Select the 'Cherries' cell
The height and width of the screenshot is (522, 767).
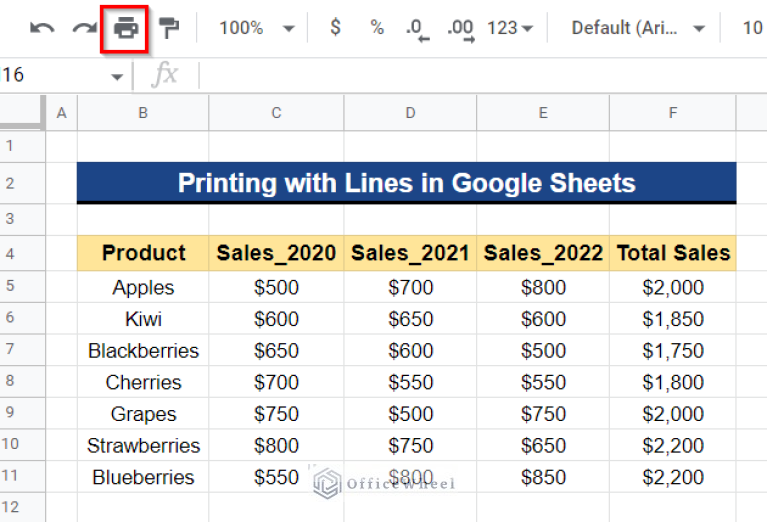(x=143, y=382)
